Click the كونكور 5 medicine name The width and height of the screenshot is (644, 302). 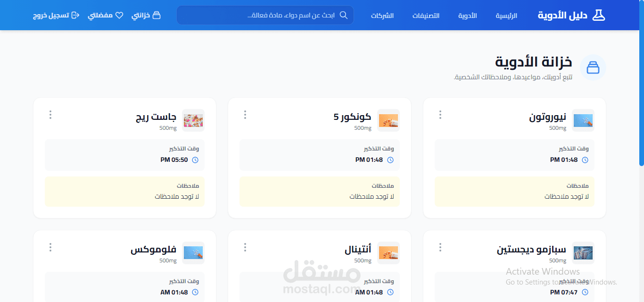pos(353,117)
